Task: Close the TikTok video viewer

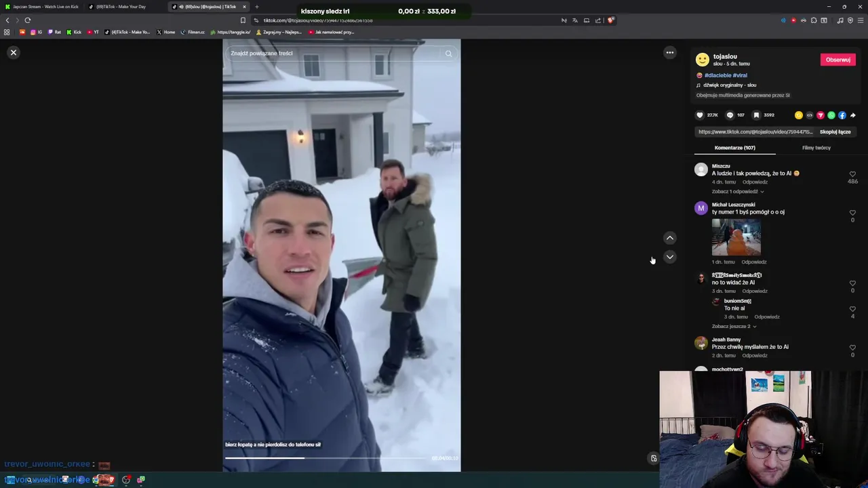Action: tap(14, 52)
